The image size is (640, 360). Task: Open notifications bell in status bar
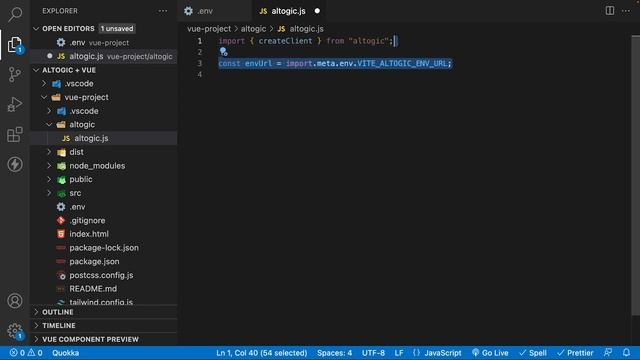[626, 352]
